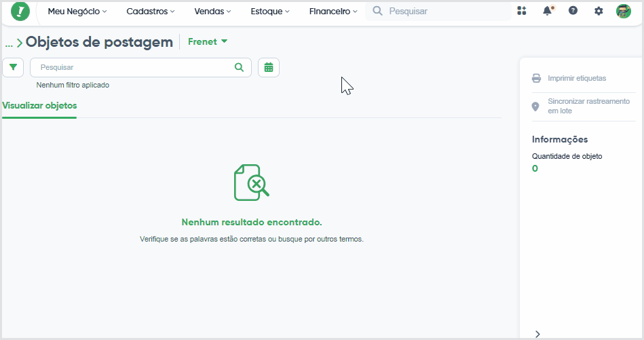
Task: Open settings gear icon
Action: [599, 11]
